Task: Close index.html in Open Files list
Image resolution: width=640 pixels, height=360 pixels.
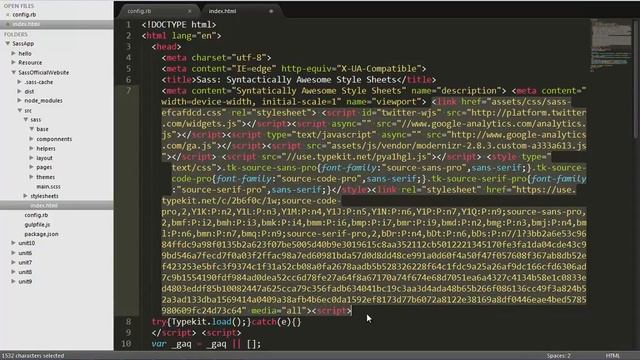Action: point(8,24)
